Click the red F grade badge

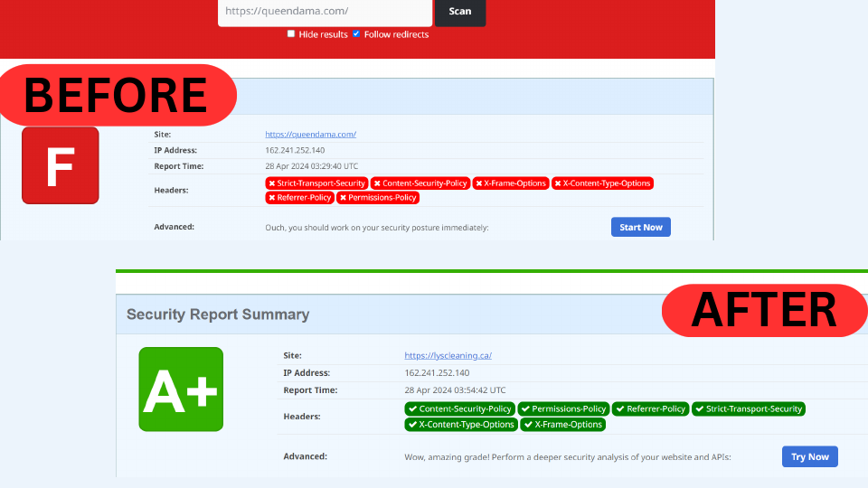[x=61, y=165]
